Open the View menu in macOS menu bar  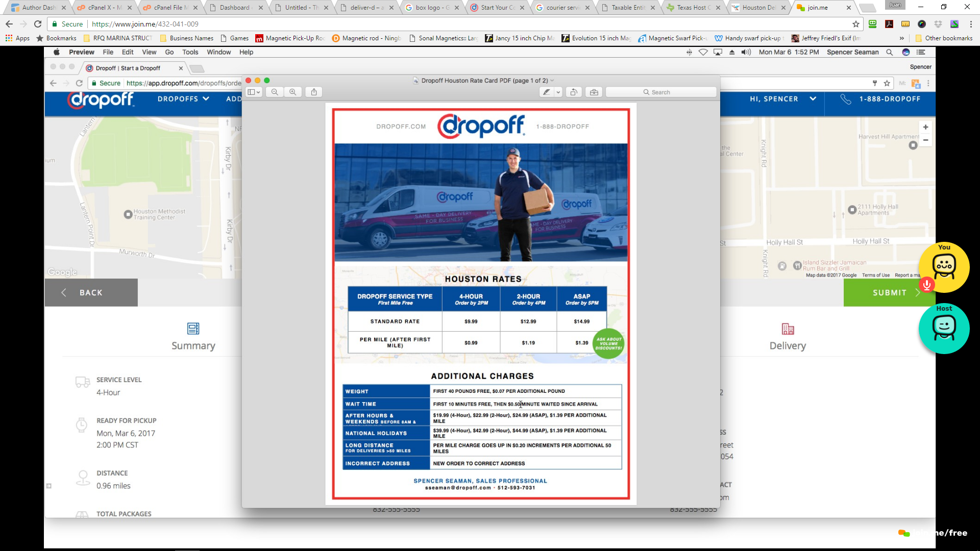coord(149,52)
